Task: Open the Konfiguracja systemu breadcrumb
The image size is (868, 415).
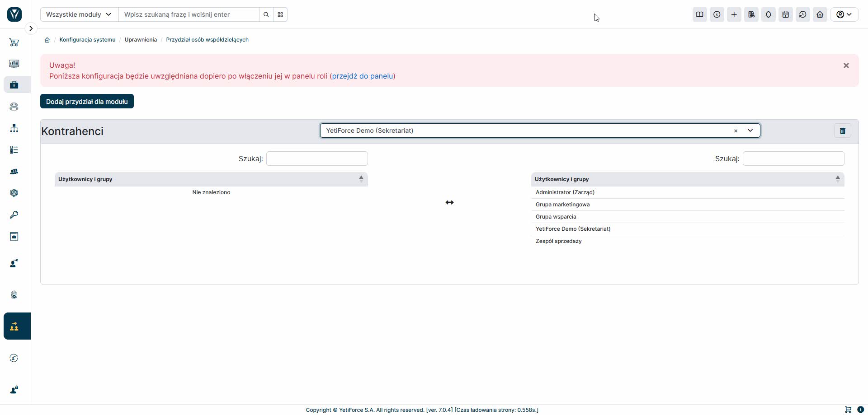Action: [x=87, y=40]
